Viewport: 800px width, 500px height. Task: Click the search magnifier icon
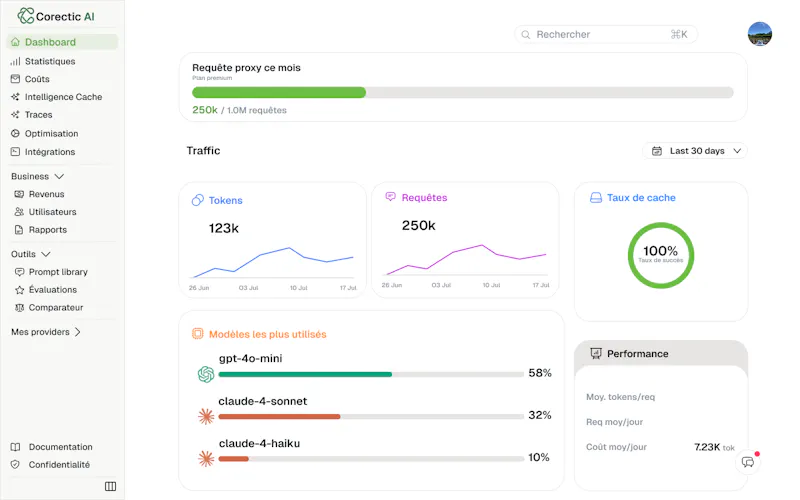(526, 35)
